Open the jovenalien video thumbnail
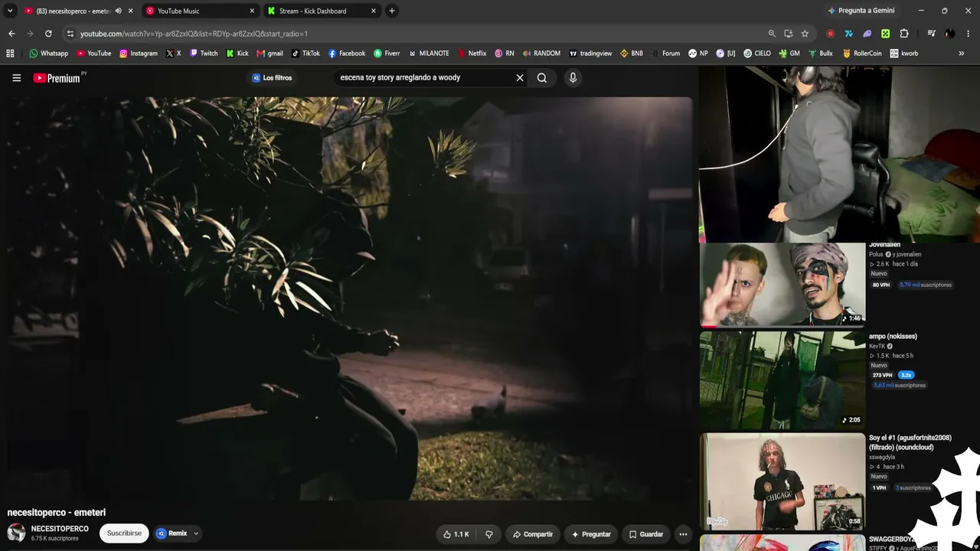Screen dimensions: 980x551 tap(782, 285)
